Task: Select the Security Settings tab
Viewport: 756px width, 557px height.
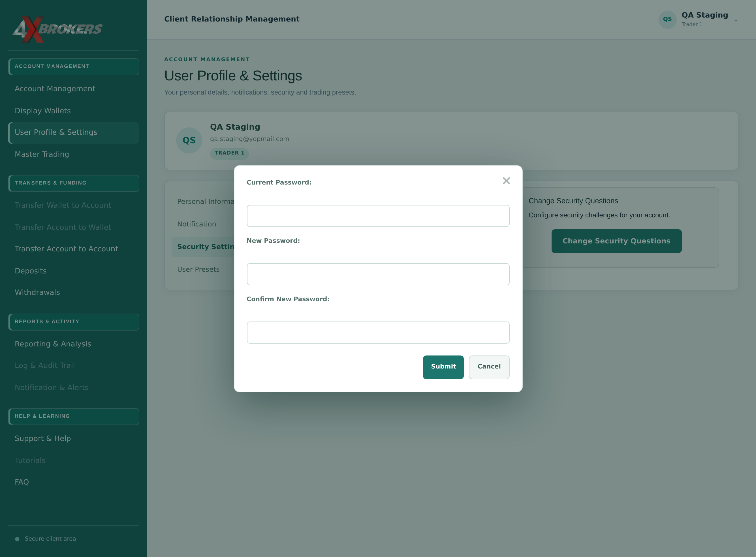Action: point(203,247)
